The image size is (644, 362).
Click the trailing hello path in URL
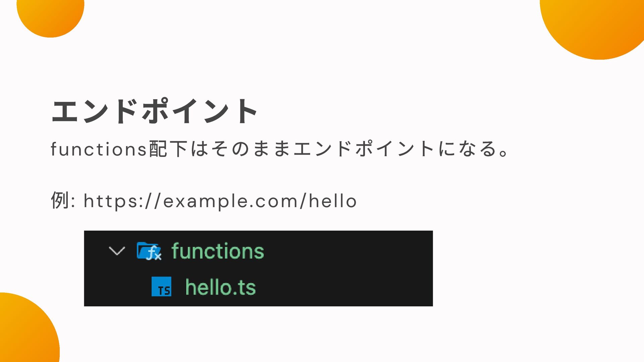point(332,201)
